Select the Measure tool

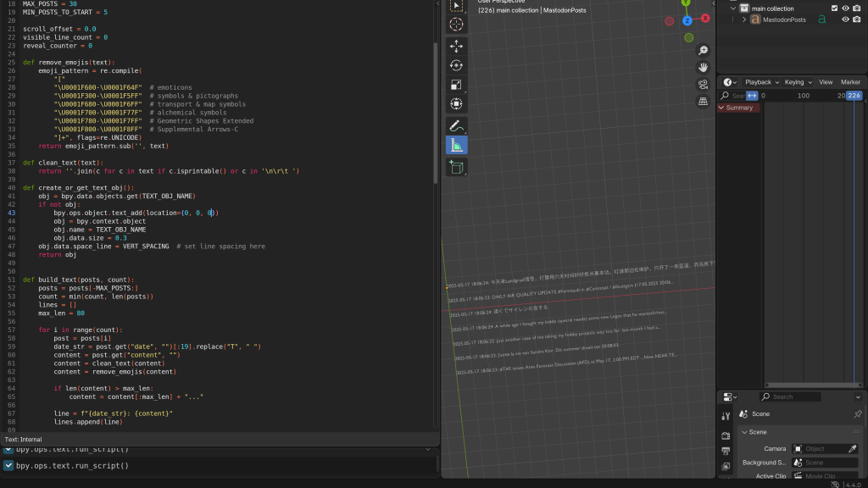pyautogui.click(x=456, y=146)
